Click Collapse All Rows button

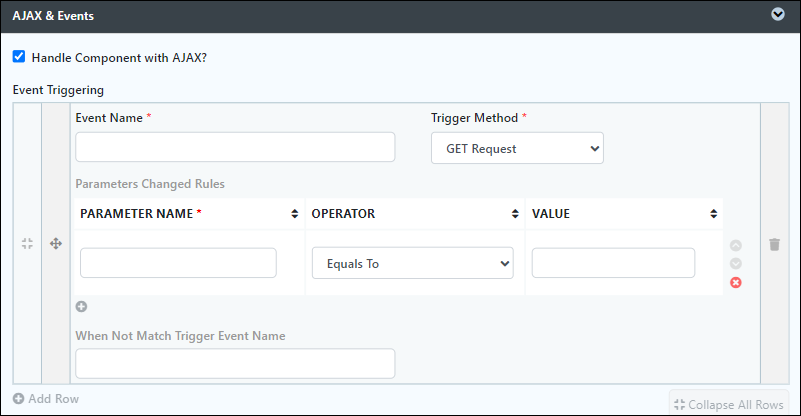[729, 405]
